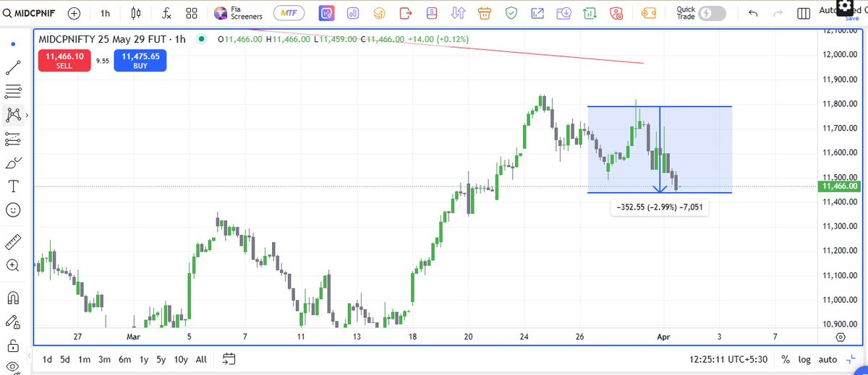Screen dimensions: 868x375
Task: Redo the last chart action
Action: (778, 13)
